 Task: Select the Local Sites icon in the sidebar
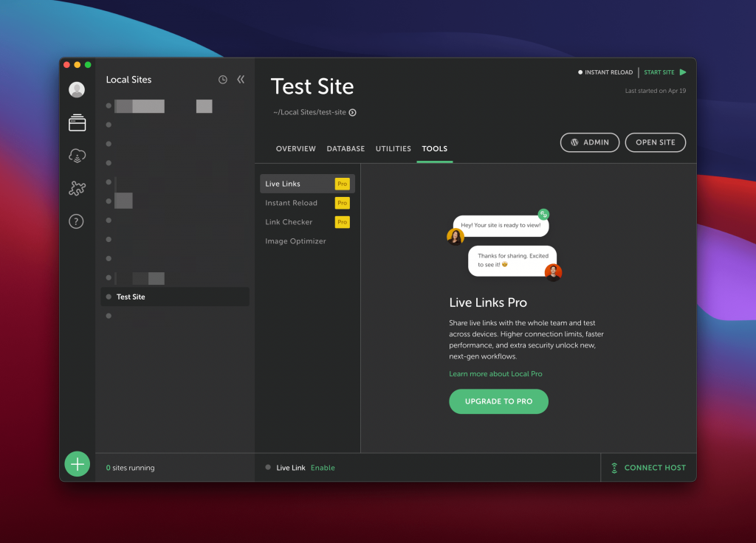[x=77, y=122]
